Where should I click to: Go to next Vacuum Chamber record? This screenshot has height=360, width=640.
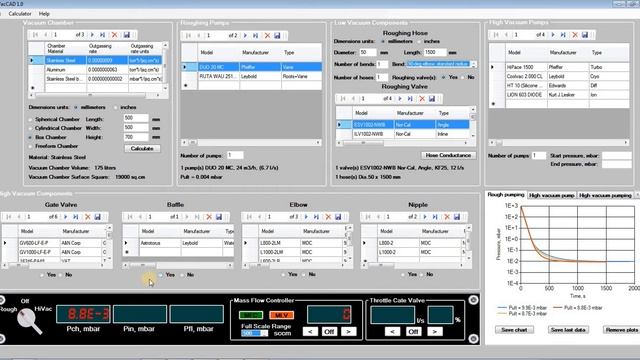(x=92, y=35)
